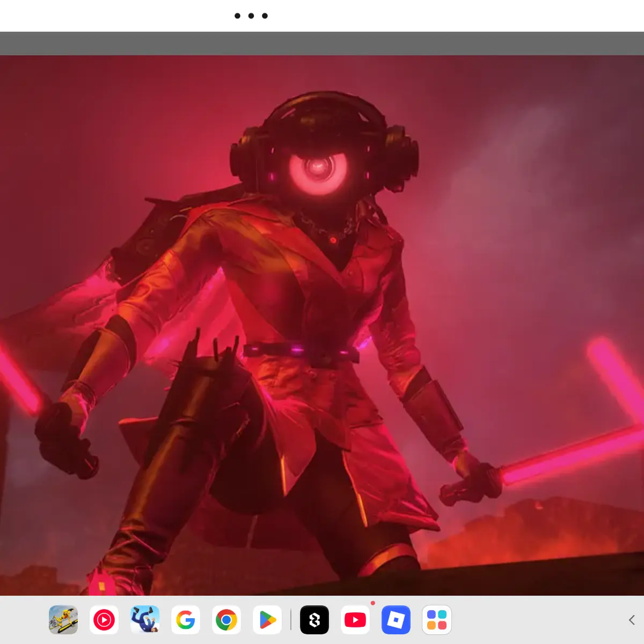This screenshot has height=644, width=644.
Task: Open the four-colored-squares app drawer icon
Action: (x=437, y=620)
